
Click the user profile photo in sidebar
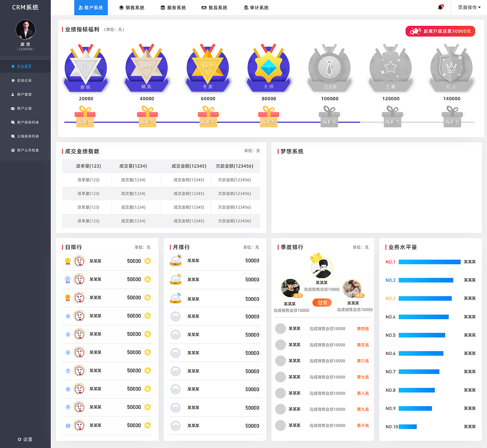[x=25, y=30]
